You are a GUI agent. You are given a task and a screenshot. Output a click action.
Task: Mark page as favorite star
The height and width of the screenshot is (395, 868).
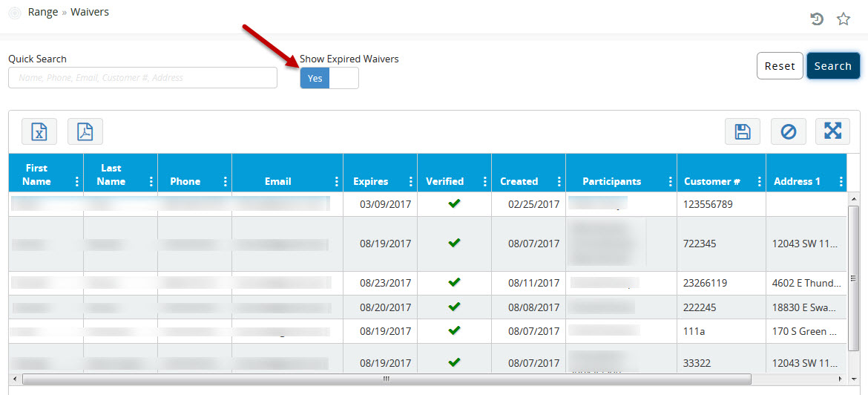click(x=843, y=19)
